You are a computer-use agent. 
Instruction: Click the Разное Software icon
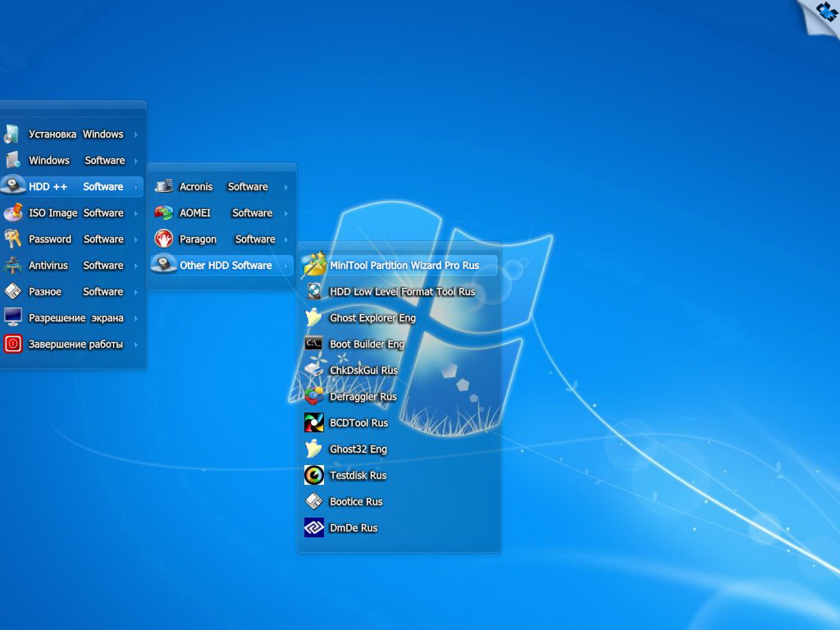[13, 291]
